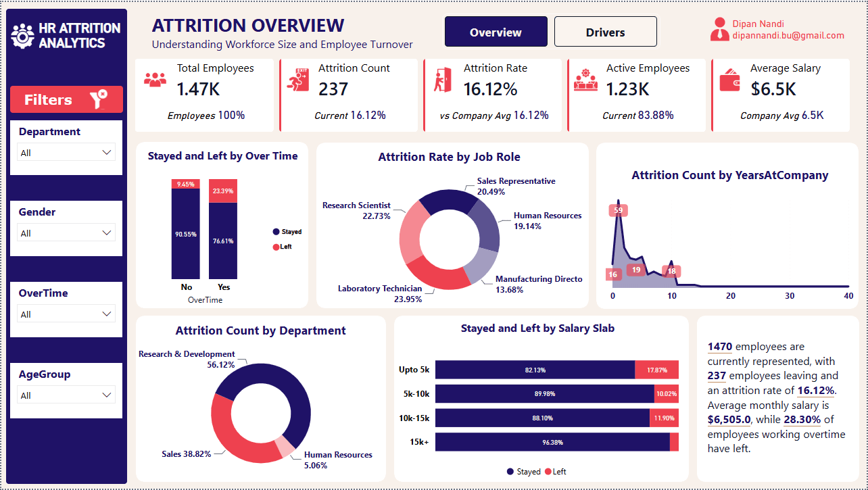
Task: Click the red Filters button
Action: (x=66, y=99)
